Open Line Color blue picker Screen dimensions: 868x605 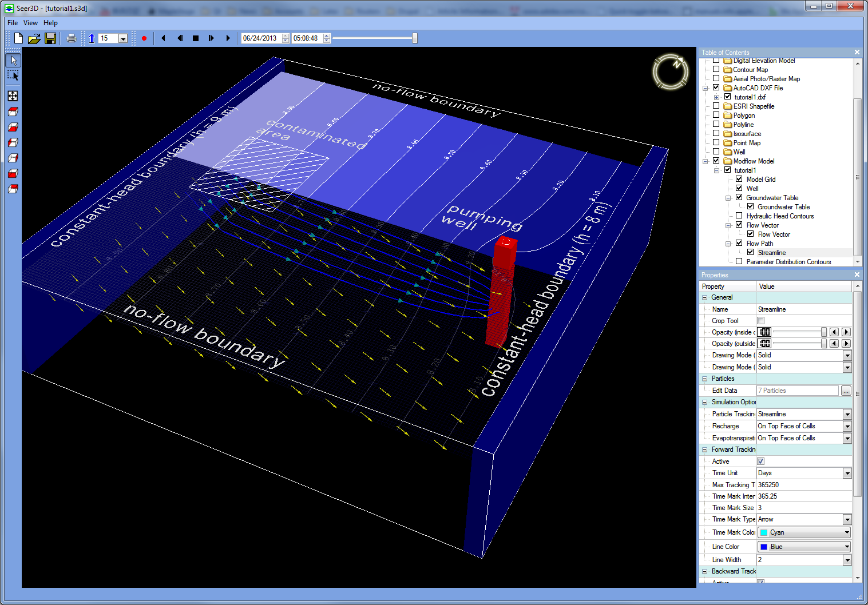[x=804, y=547]
